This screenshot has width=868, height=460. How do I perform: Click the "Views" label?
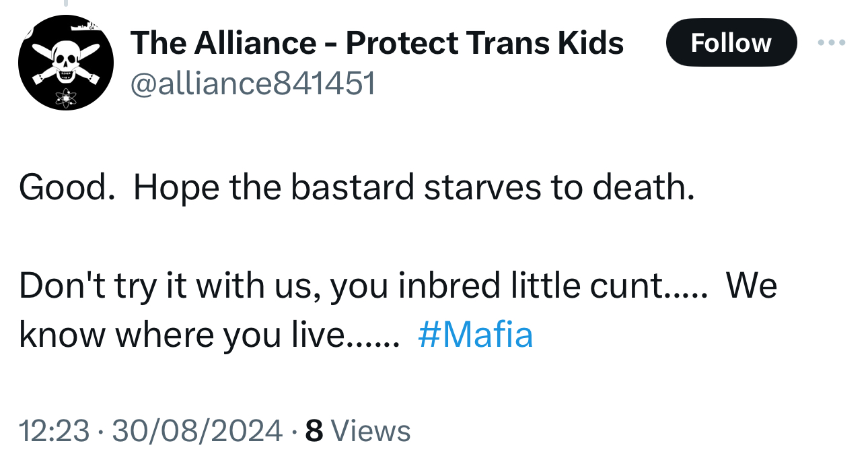click(371, 431)
